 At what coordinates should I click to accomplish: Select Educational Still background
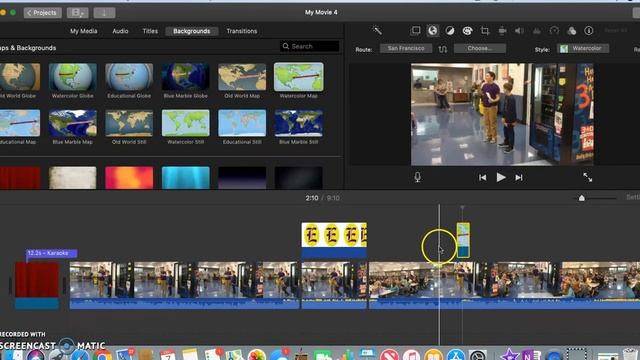(x=242, y=123)
